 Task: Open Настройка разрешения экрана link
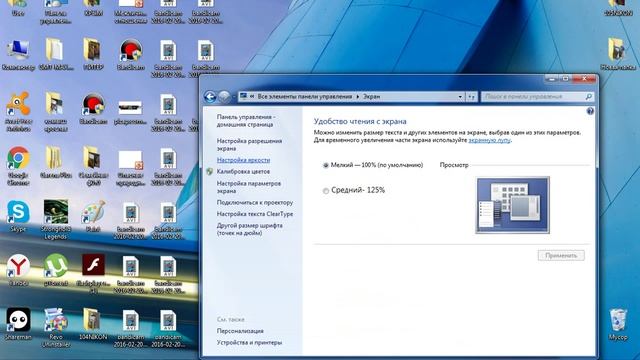[249, 144]
